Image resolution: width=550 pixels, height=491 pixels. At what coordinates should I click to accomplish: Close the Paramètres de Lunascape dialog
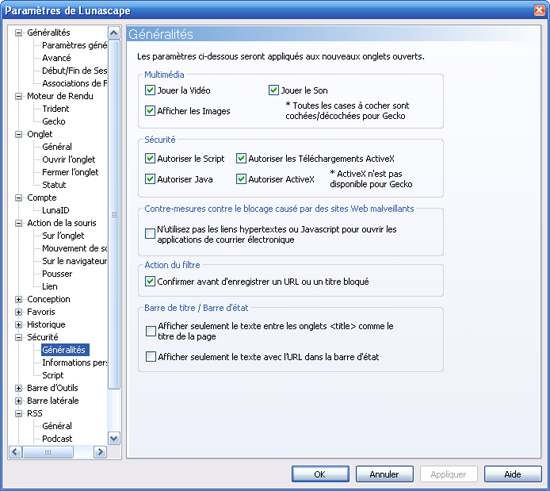(539, 10)
